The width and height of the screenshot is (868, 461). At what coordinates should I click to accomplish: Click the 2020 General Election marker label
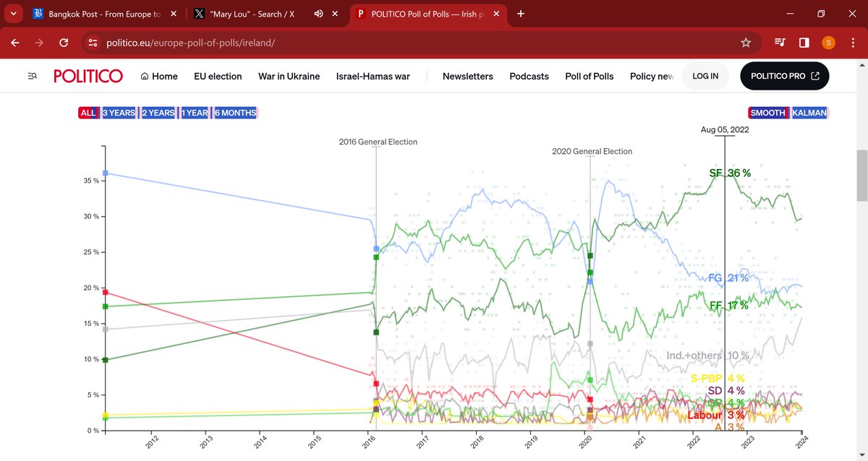coord(592,152)
